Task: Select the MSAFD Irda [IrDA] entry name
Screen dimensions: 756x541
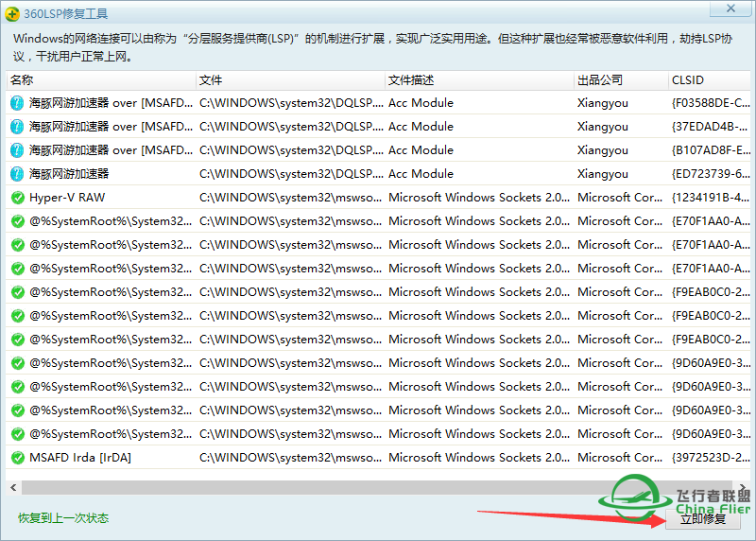Action: click(x=80, y=458)
